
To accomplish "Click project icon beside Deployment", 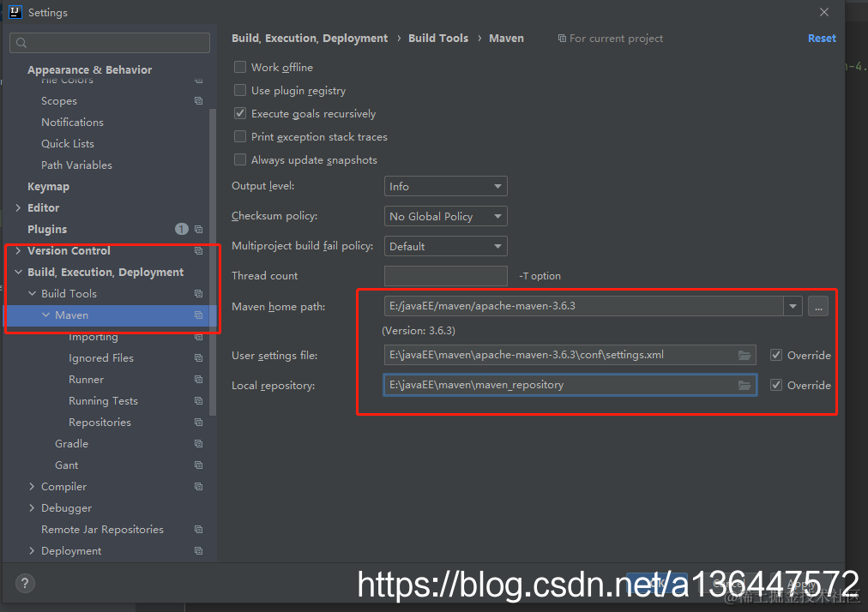I will point(199,551).
